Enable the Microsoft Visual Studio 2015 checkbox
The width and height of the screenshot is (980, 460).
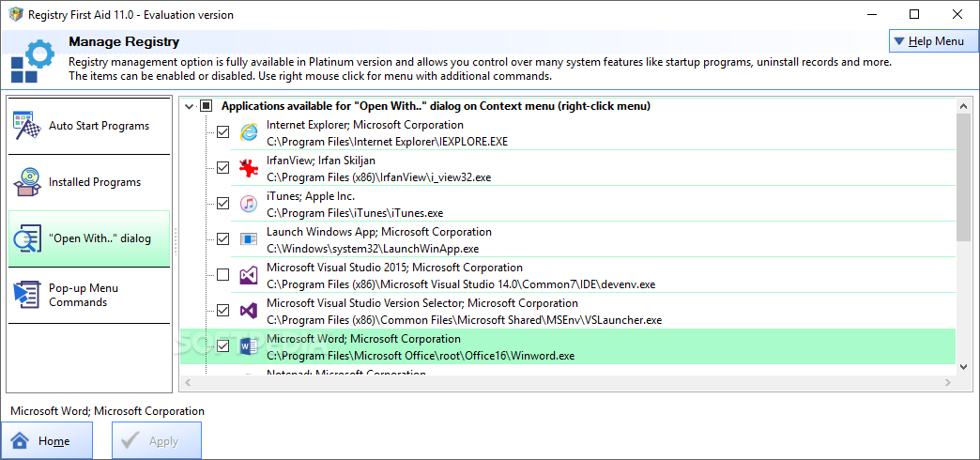[x=222, y=274]
